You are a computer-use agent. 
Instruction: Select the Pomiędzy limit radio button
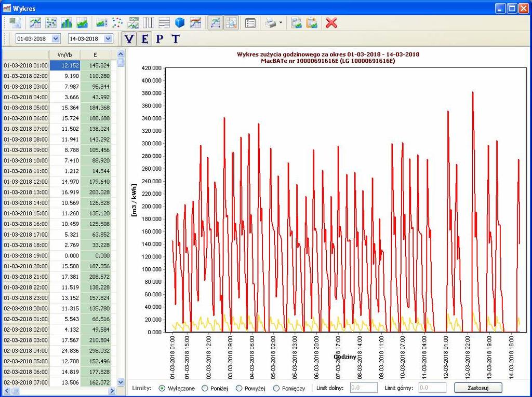pos(276,388)
